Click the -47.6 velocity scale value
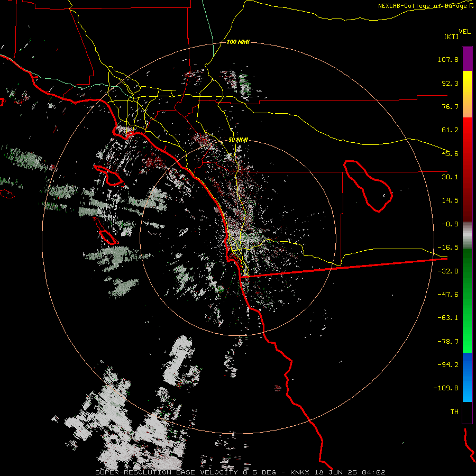Image resolution: width=476 pixels, height=476 pixels. pyautogui.click(x=448, y=295)
